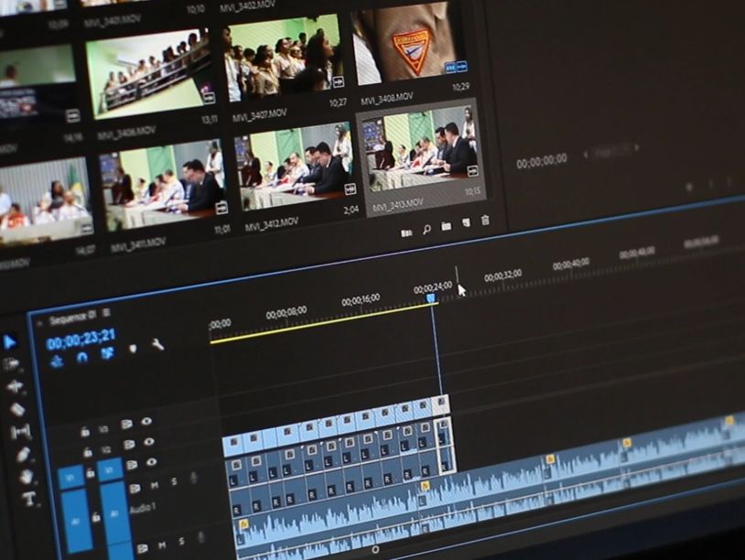Select the Hand tool
Viewport: 745px width, 560px height.
[x=27, y=477]
